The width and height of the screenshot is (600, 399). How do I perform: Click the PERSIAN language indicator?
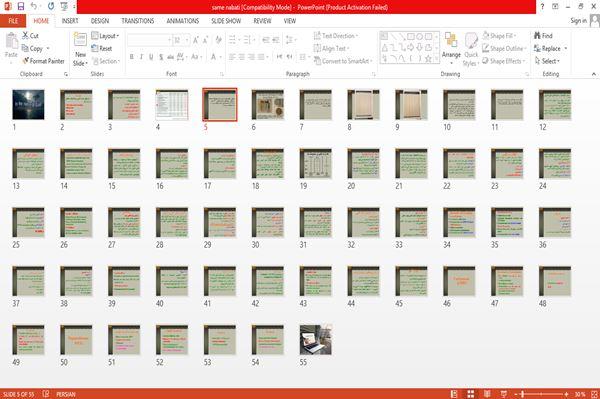[x=65, y=394]
